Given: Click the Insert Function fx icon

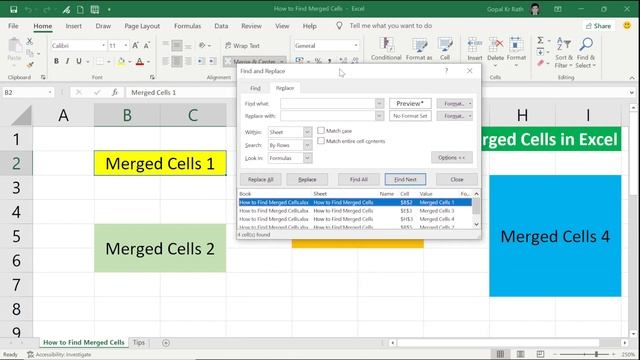Looking at the screenshot, I should click(115, 93).
